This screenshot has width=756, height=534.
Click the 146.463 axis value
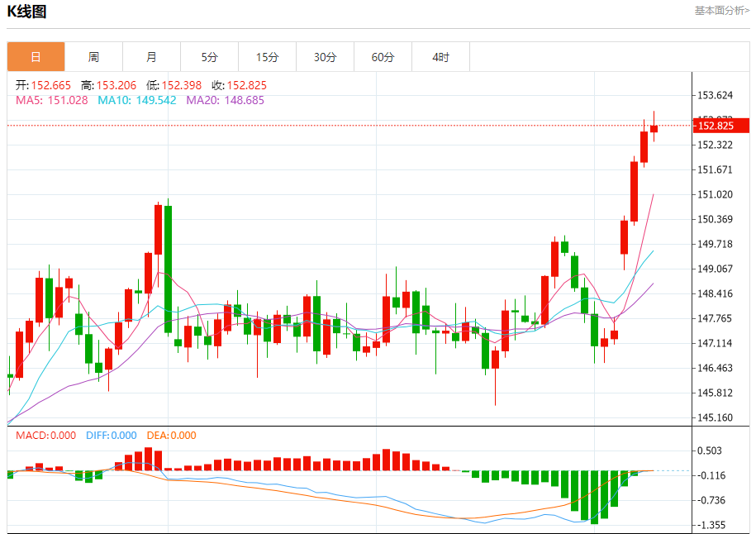click(x=715, y=368)
